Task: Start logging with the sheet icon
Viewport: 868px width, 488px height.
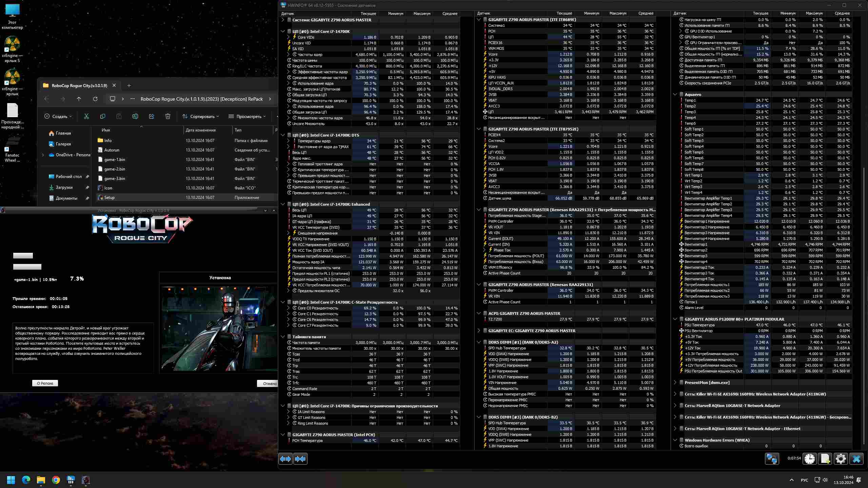Action: 825,459
